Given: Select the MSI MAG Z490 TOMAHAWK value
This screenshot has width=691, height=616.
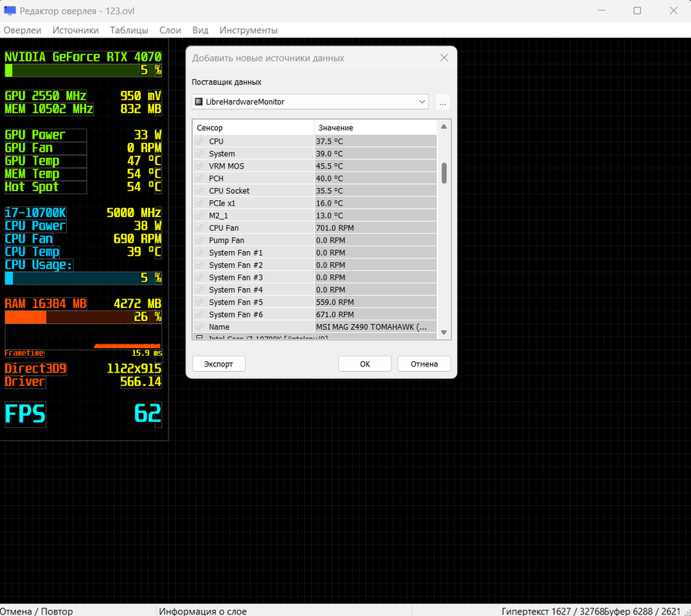Looking at the screenshot, I should tap(375, 326).
